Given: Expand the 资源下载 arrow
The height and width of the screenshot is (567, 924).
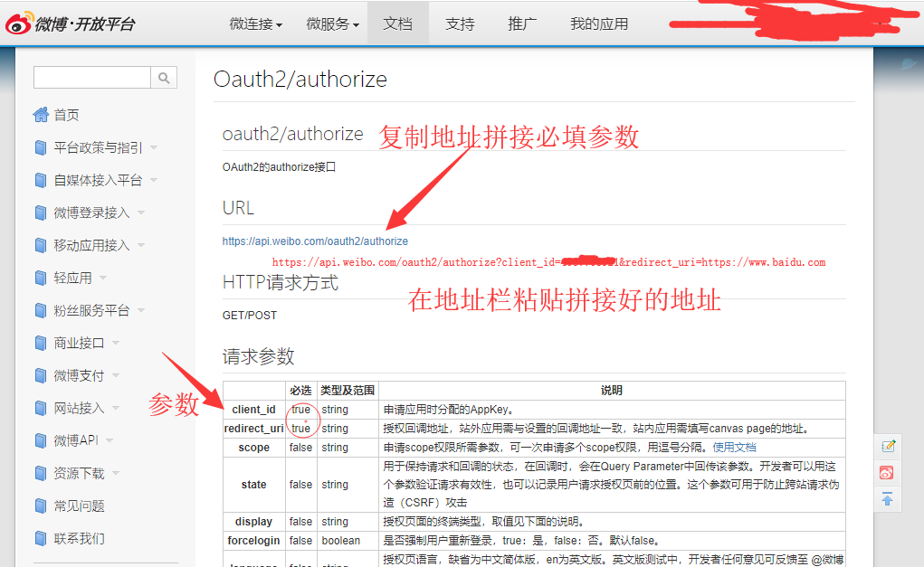Looking at the screenshot, I should click(x=116, y=473).
